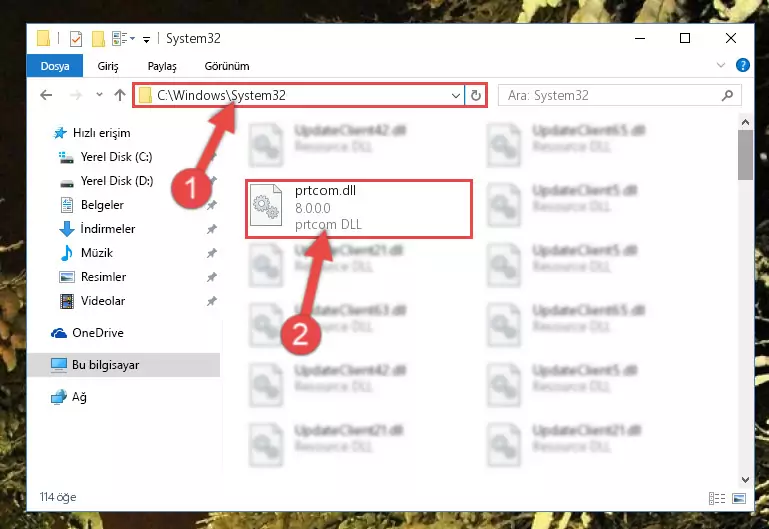
Task: Open Resimler folder in sidebar
Action: coord(103,277)
